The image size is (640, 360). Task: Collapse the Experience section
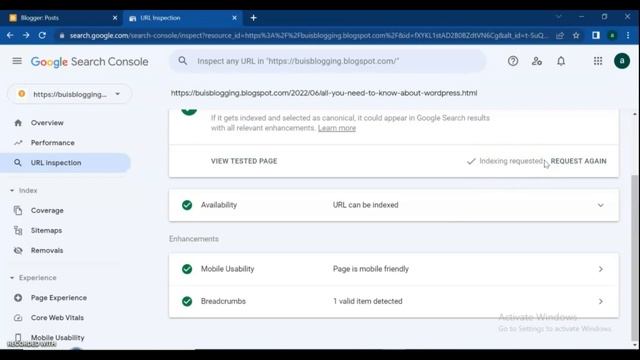coord(33,278)
